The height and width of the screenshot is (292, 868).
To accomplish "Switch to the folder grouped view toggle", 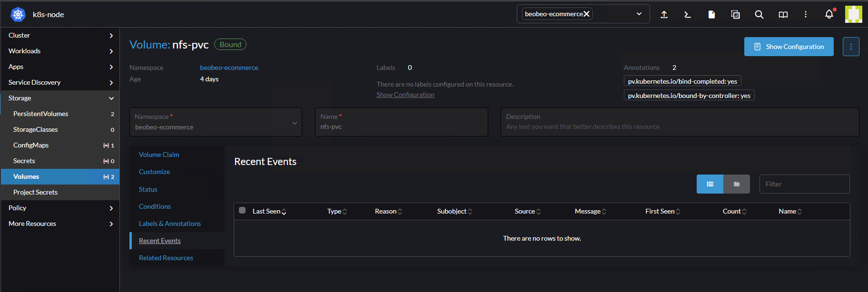I will click(x=736, y=184).
